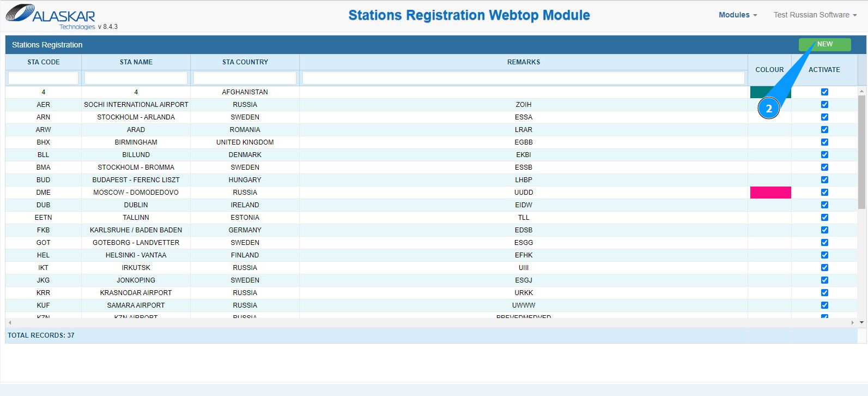Toggle the Activate checkbox for EETN Tallinn
This screenshot has height=396, width=868.
(824, 218)
